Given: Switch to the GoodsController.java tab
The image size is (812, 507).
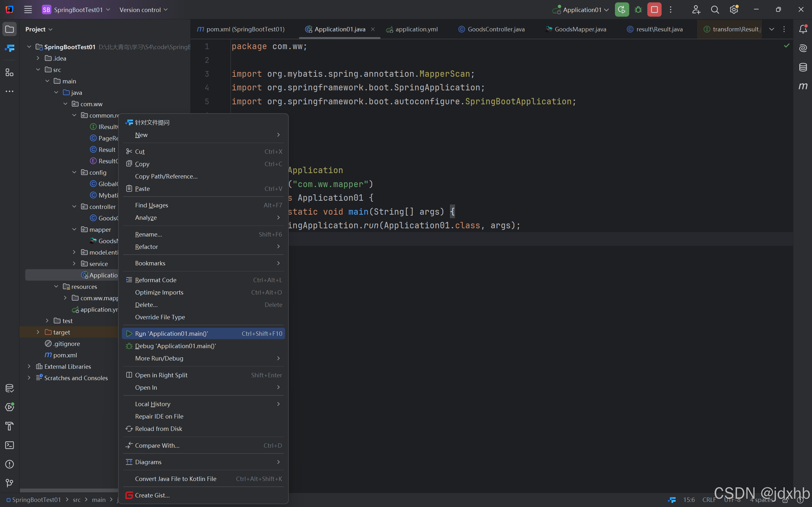Looking at the screenshot, I should 496,29.
